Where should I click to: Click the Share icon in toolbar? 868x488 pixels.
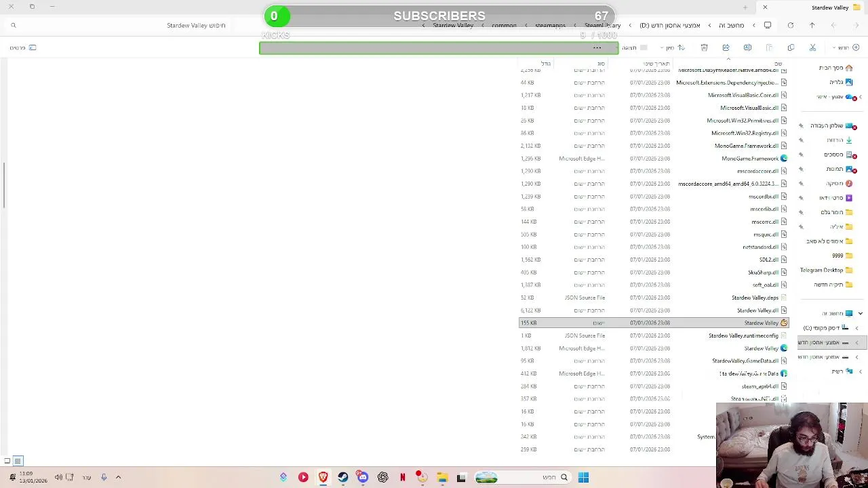(726, 47)
